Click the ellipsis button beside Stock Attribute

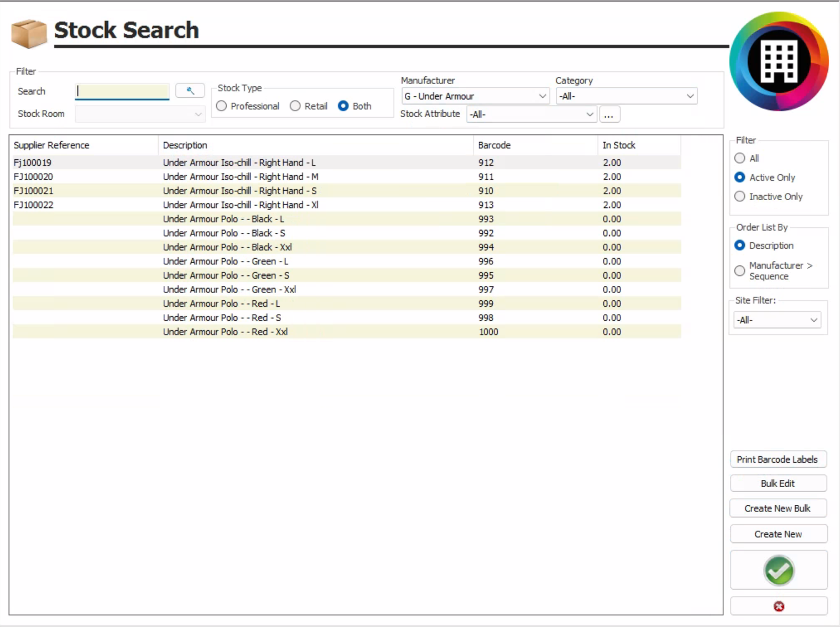point(609,114)
